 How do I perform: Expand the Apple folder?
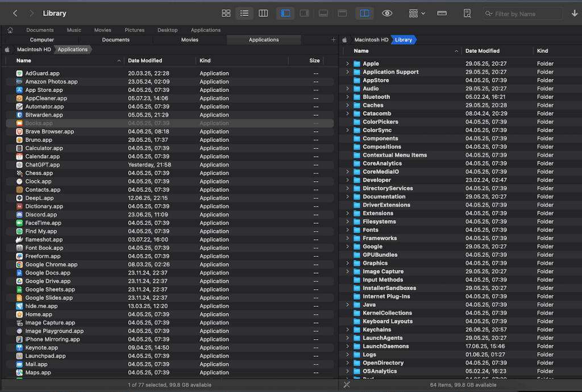(x=347, y=64)
